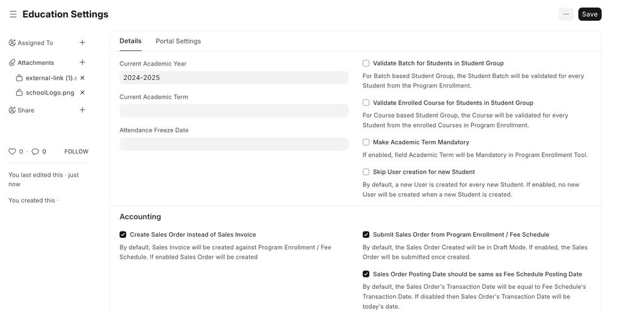This screenshot has width=644, height=314.
Task: Click the plus icon beside Share
Action: click(82, 110)
